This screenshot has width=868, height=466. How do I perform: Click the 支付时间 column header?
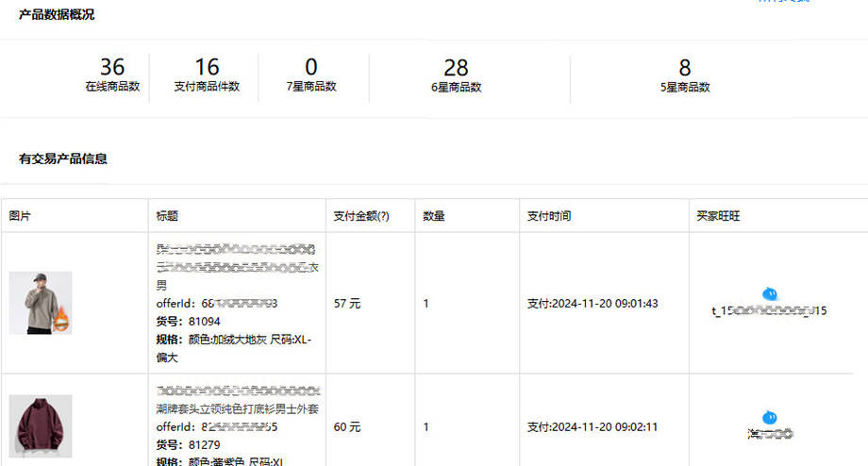pos(548,216)
